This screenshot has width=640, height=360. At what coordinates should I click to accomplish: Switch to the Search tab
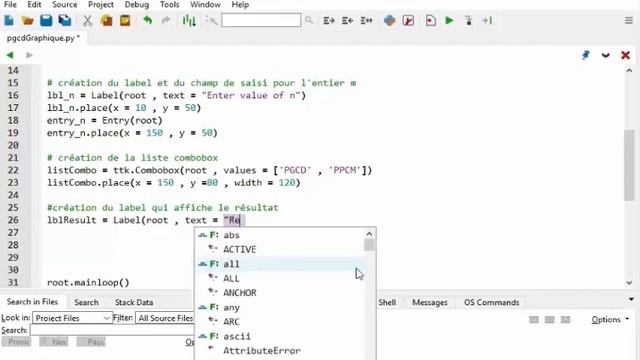click(x=87, y=302)
